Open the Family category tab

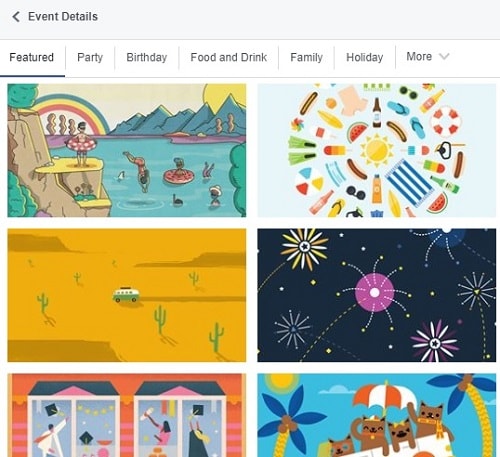click(x=306, y=57)
